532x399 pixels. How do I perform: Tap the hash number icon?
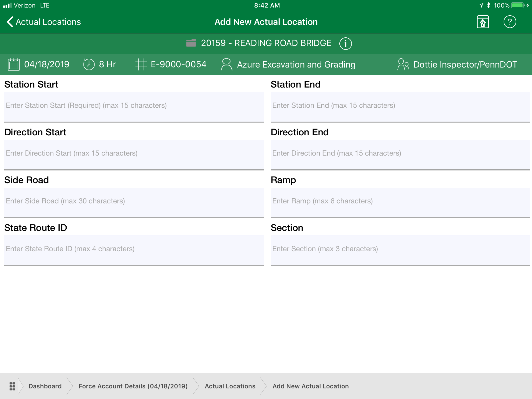coord(141,64)
